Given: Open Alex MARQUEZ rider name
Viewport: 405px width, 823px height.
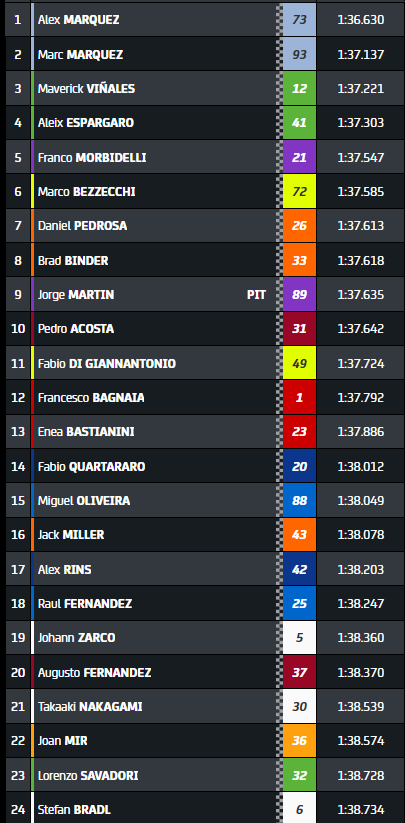Looking at the screenshot, I should (78, 20).
